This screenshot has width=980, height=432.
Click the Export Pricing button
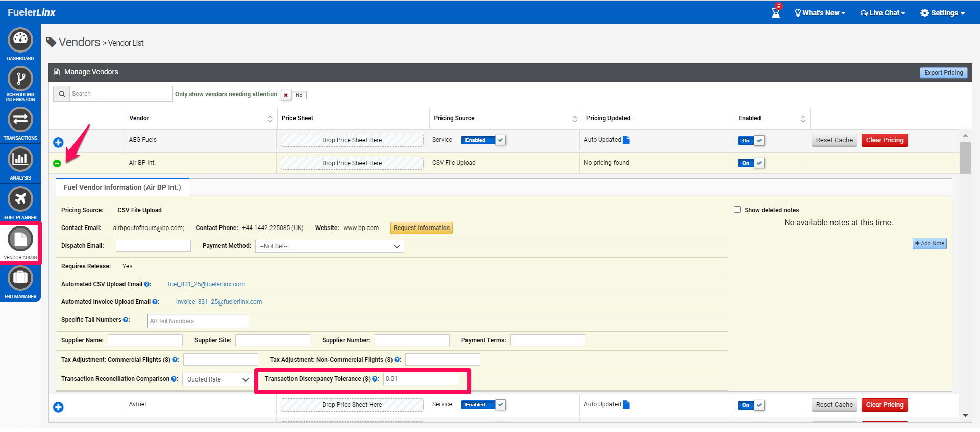pos(943,73)
